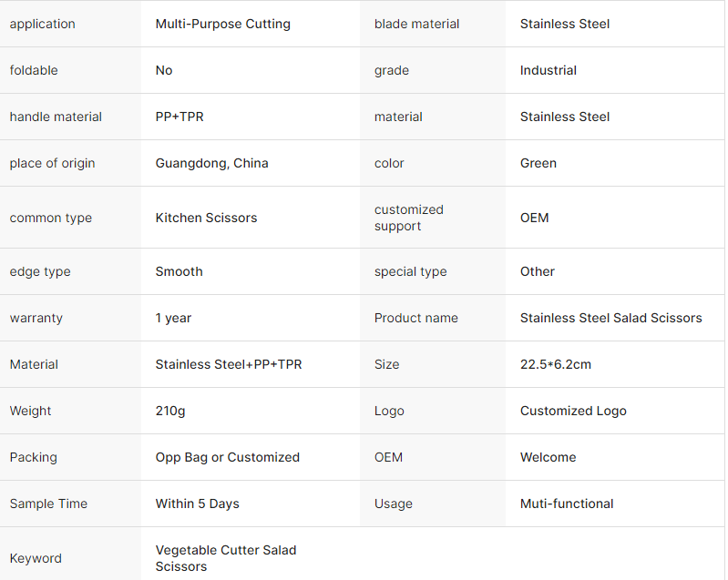Click the 'PP+TPR' handle material value
This screenshot has height=580, width=728.
(x=179, y=117)
